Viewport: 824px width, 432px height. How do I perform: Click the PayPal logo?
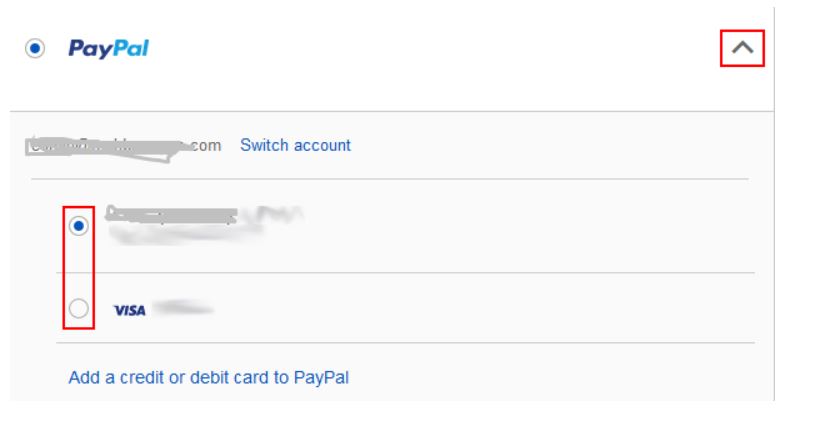108,49
